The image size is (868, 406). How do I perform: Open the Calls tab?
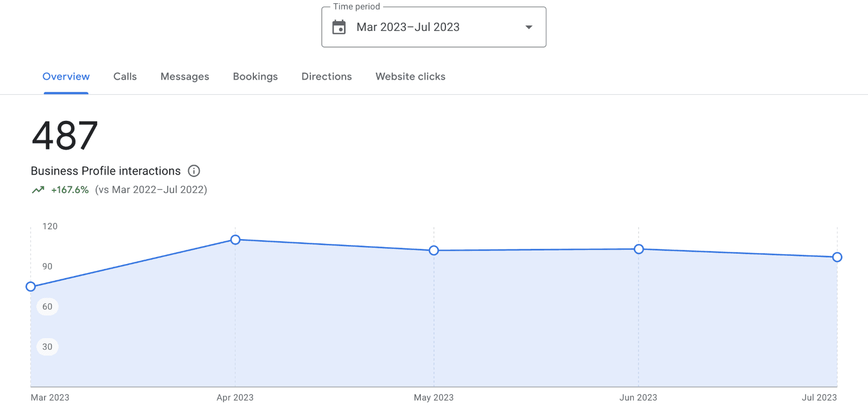coord(125,76)
